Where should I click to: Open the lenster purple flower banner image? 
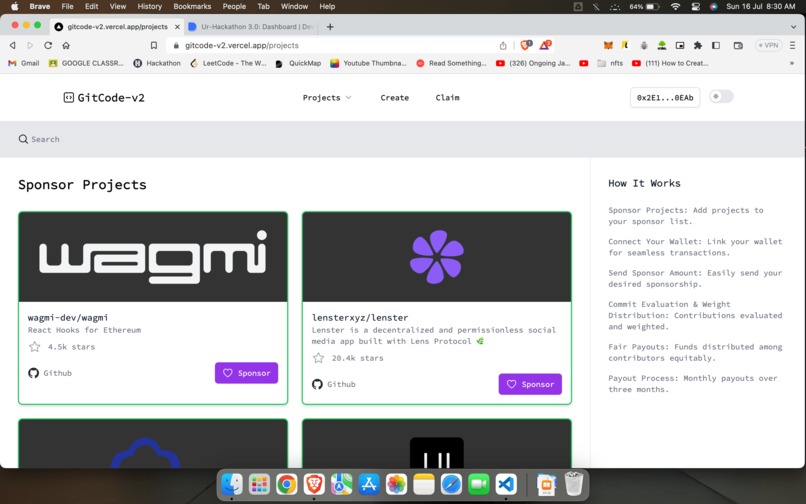click(x=437, y=257)
